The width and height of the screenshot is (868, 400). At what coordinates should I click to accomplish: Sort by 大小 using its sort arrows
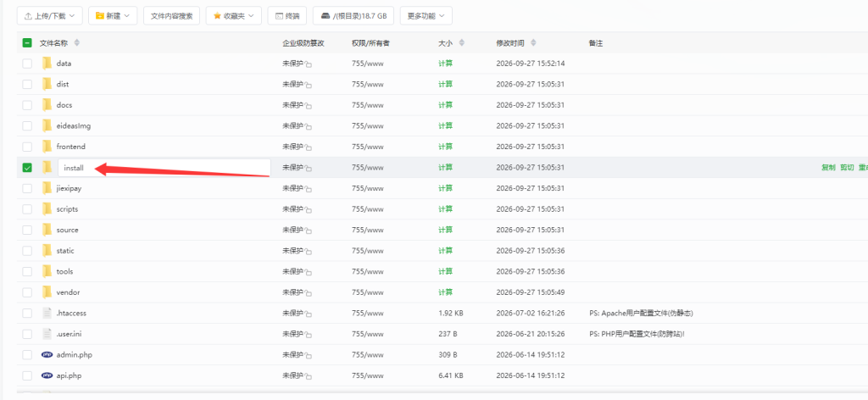coord(462,42)
